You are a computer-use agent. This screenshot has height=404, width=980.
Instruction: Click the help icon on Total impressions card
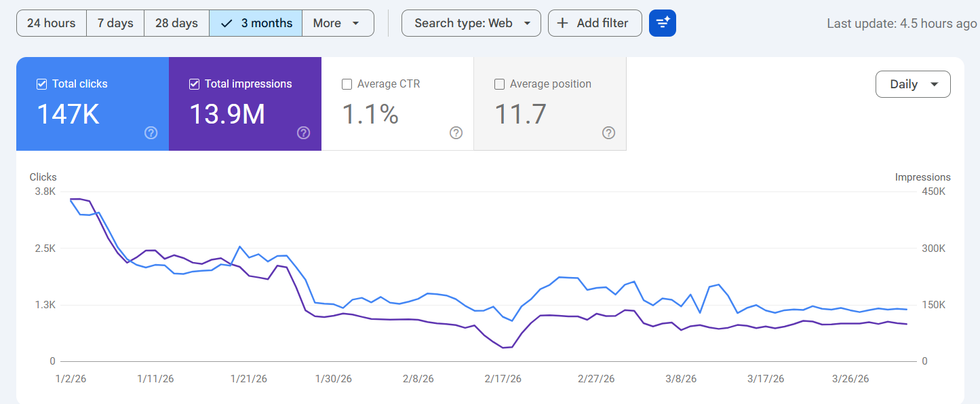(303, 133)
